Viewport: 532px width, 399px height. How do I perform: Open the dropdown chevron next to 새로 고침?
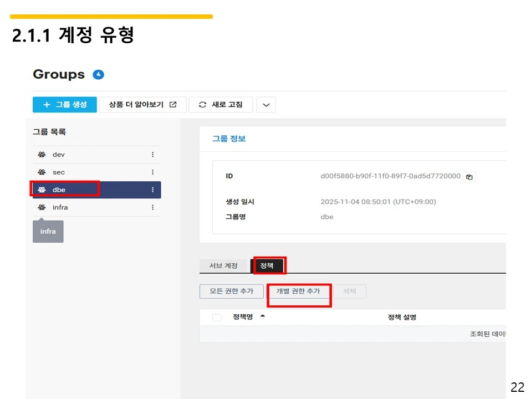265,104
